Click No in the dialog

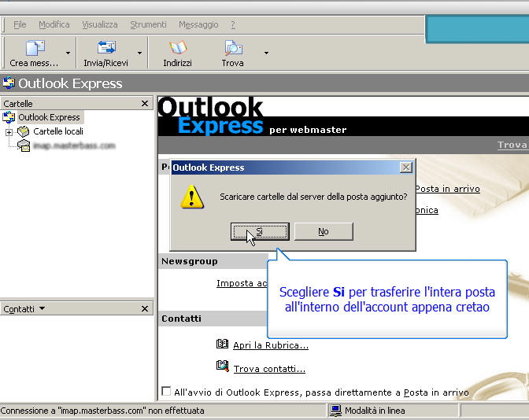(x=324, y=231)
